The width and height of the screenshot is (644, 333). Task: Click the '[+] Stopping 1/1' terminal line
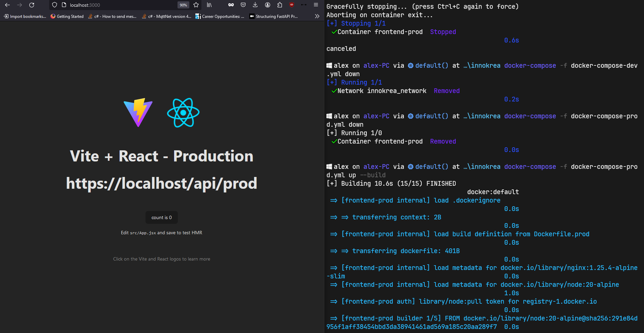[x=356, y=23]
